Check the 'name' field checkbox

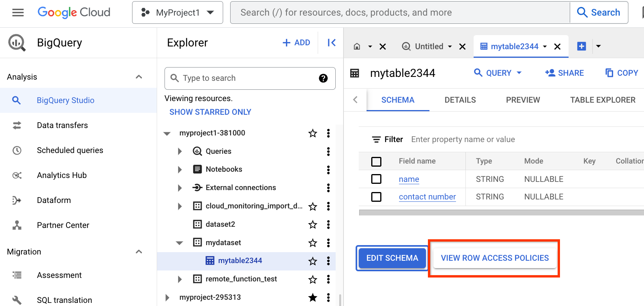tap(376, 179)
